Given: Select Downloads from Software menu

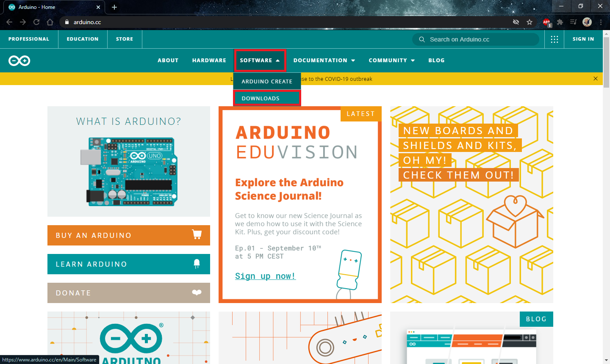Looking at the screenshot, I should 267,98.
